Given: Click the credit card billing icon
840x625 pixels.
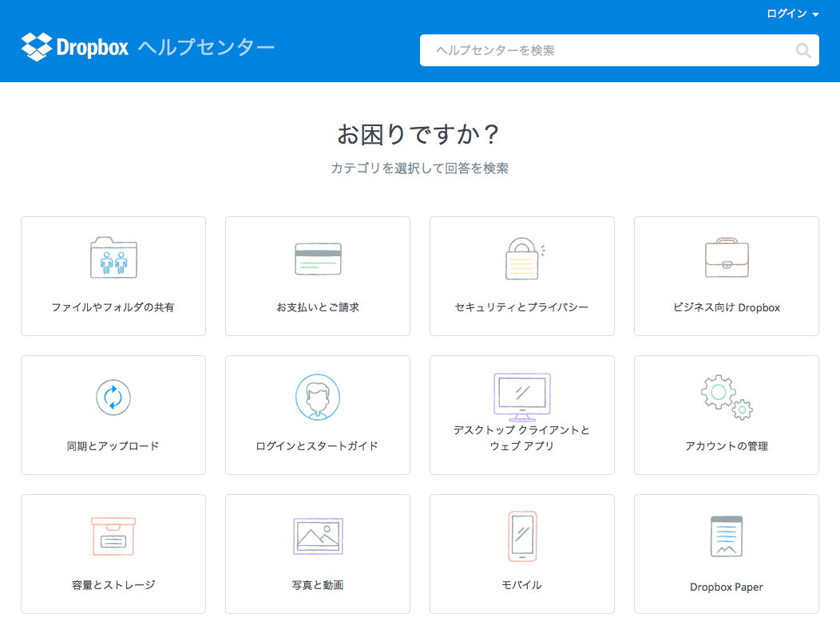Looking at the screenshot, I should [318, 259].
